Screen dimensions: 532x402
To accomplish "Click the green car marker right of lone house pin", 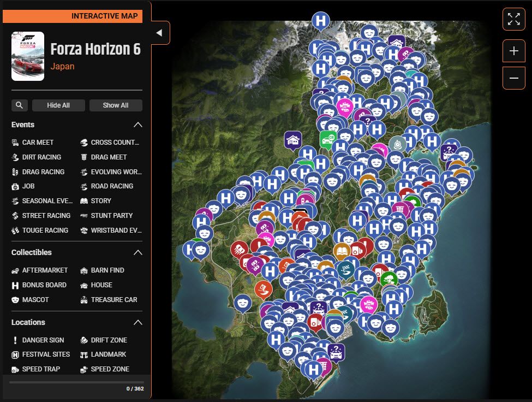I will coord(328,139).
